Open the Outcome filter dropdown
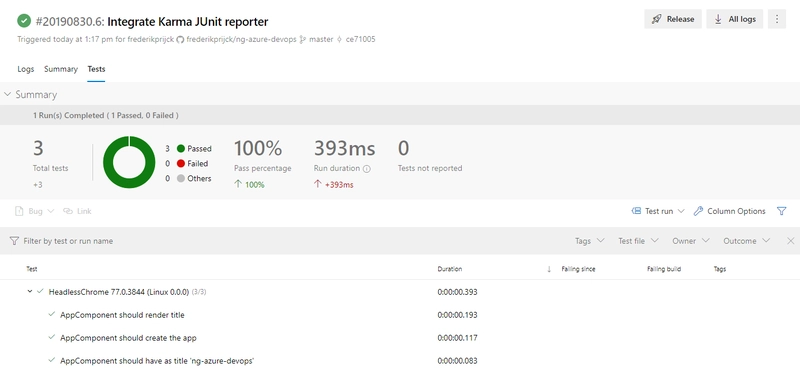Viewport: 800px width, 379px height. coord(746,241)
